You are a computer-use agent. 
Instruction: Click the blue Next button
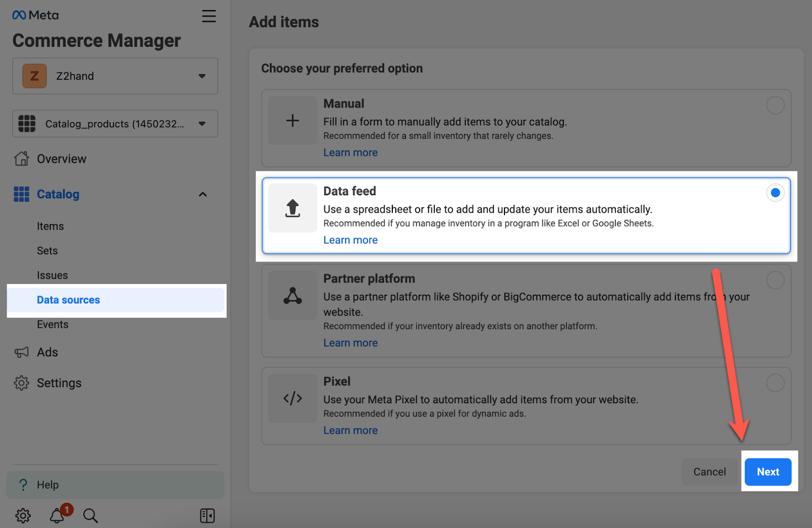[767, 472]
